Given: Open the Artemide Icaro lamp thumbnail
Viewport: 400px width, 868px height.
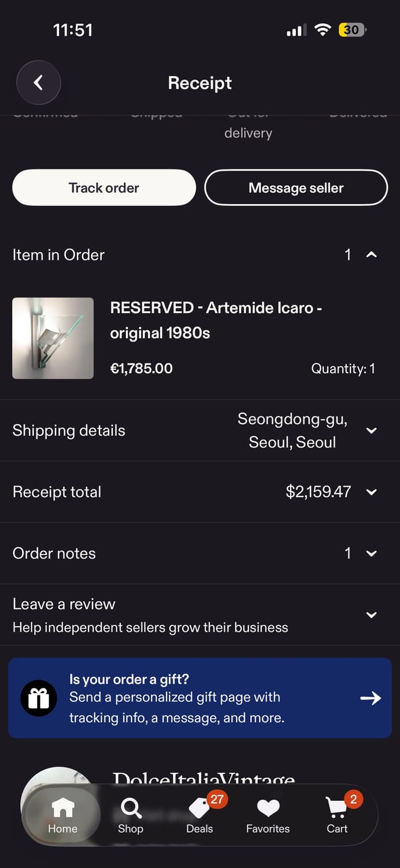Looking at the screenshot, I should (x=53, y=338).
